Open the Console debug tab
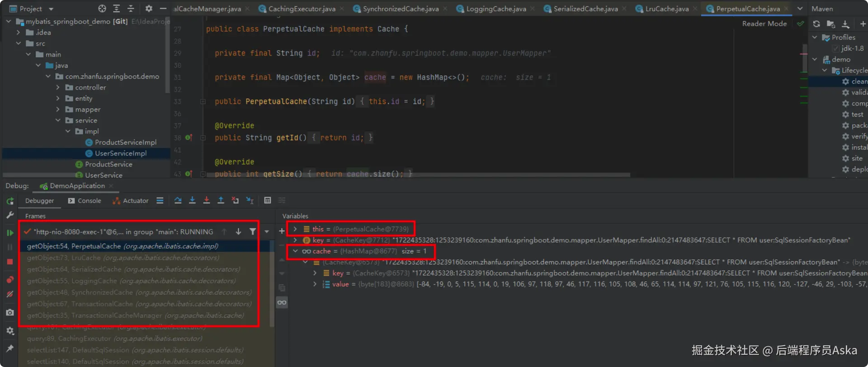This screenshot has width=868, height=367. click(85, 201)
